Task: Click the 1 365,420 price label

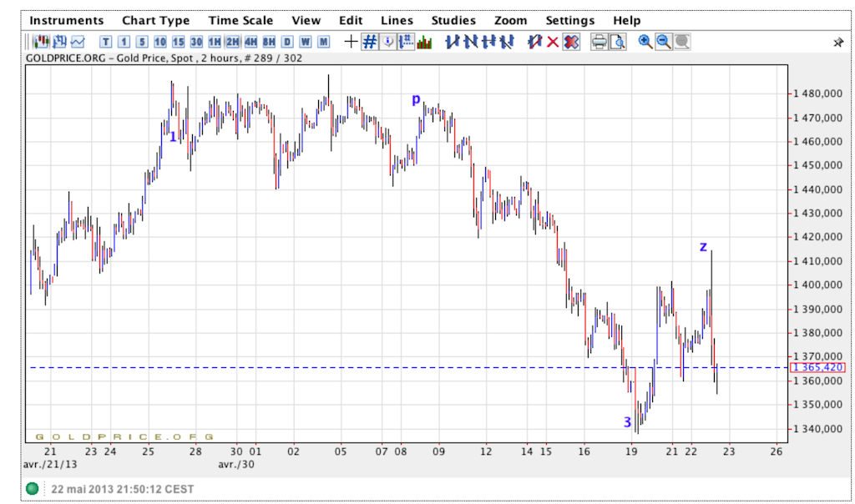Action: (x=818, y=367)
